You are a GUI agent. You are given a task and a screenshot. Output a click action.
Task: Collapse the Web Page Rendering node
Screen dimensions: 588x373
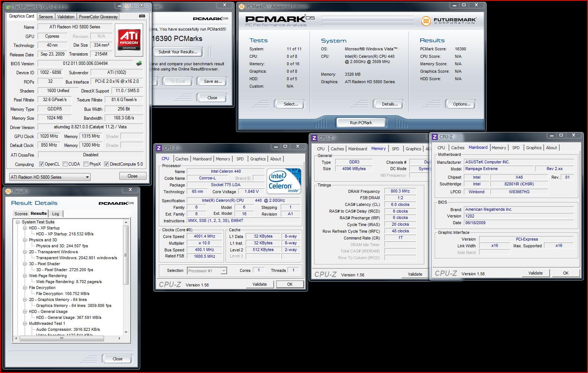tap(25, 276)
